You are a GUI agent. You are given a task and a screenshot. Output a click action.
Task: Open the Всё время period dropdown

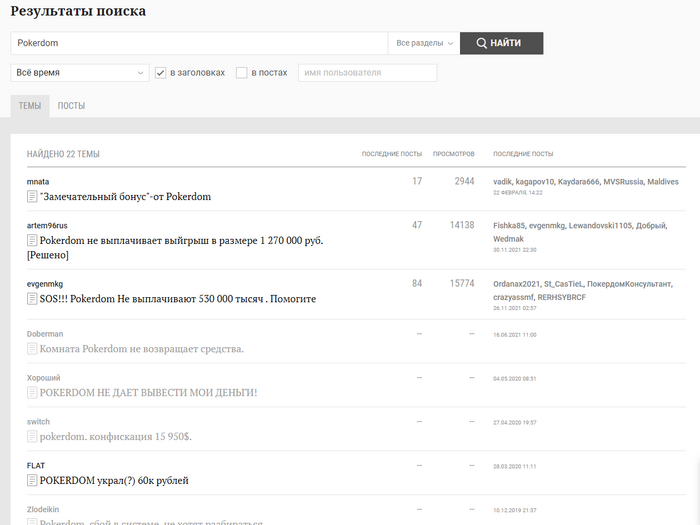pyautogui.click(x=80, y=73)
